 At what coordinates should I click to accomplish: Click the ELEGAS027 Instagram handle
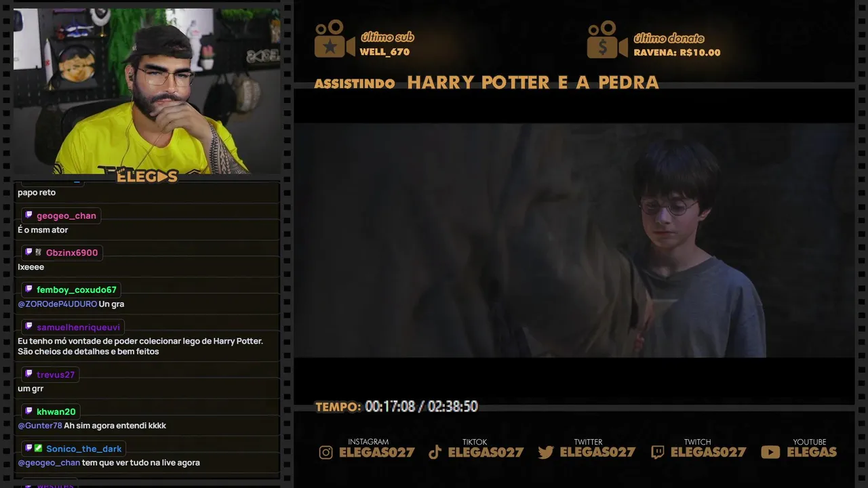(x=376, y=452)
